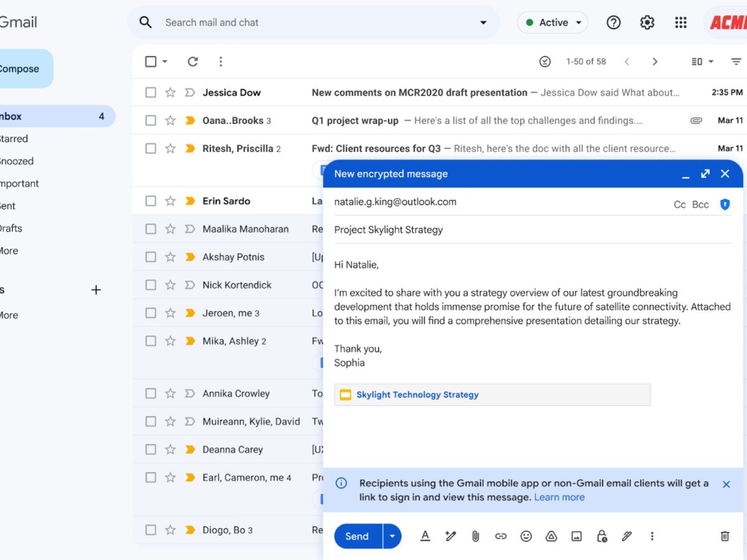Open the emoji picker in compose toolbar
747x560 pixels.
[x=526, y=536]
